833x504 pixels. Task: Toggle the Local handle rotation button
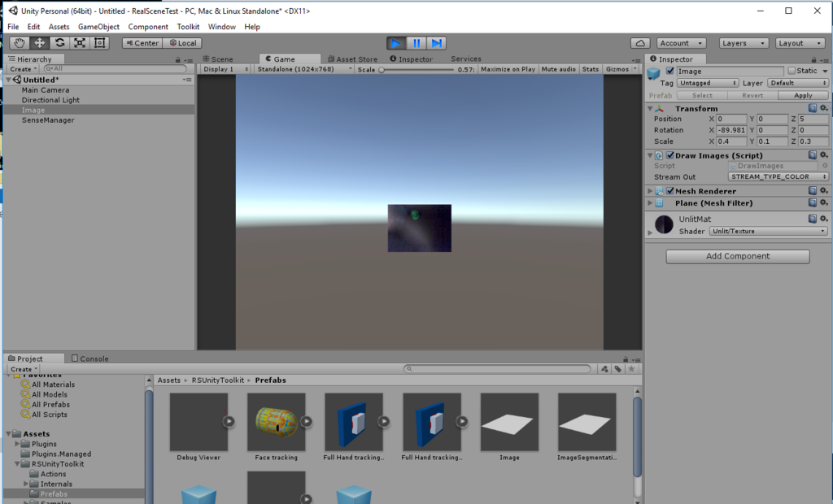[x=182, y=43]
